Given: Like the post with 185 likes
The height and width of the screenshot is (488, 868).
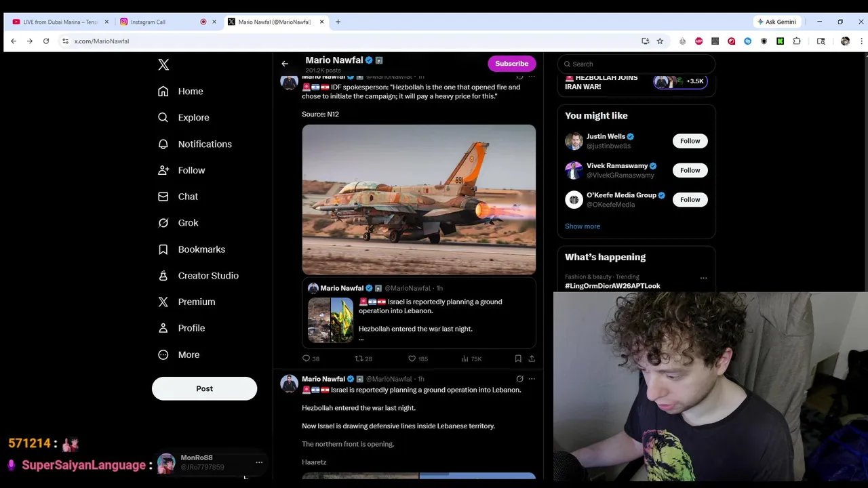Looking at the screenshot, I should click(418, 359).
